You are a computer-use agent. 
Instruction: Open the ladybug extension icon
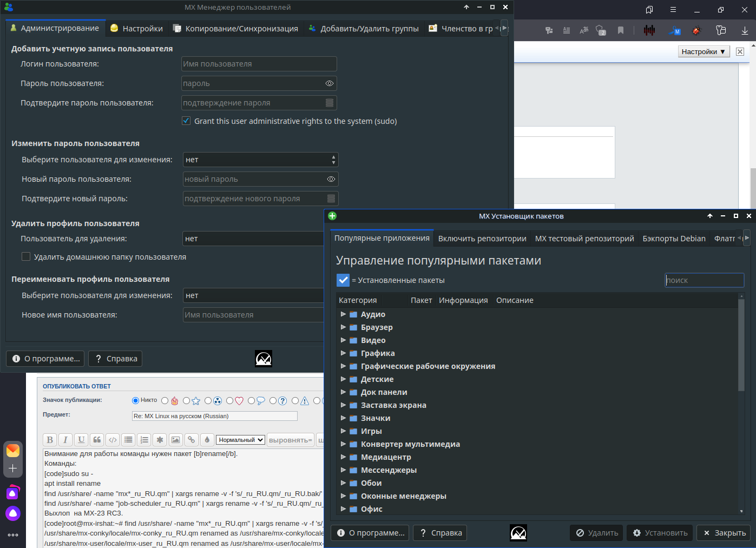pos(697,30)
